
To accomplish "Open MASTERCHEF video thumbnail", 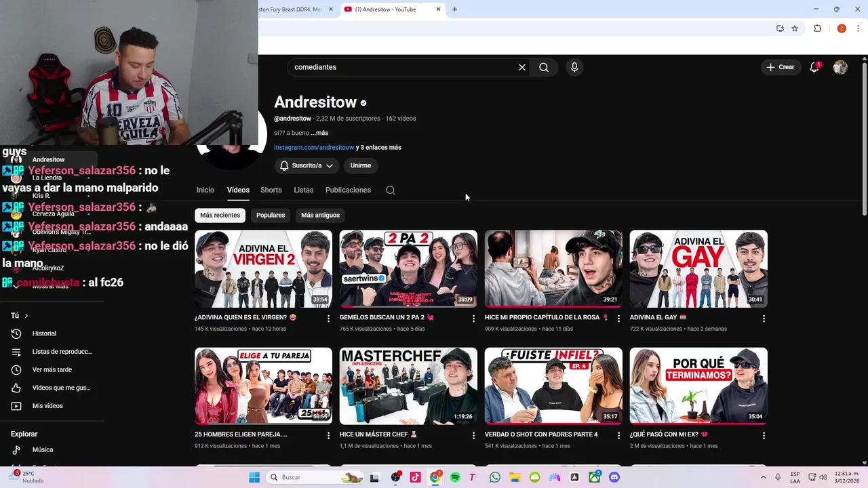I will [408, 386].
